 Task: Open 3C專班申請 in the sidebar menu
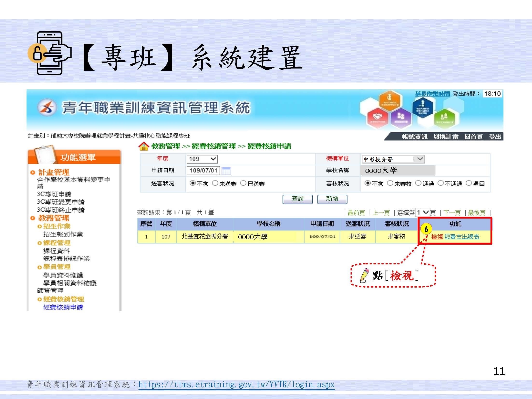(x=54, y=194)
